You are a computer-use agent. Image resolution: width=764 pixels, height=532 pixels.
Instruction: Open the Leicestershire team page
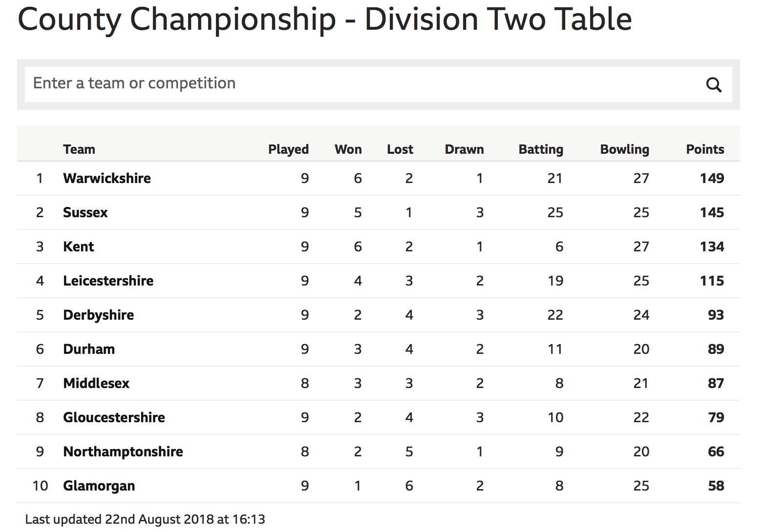(108, 281)
